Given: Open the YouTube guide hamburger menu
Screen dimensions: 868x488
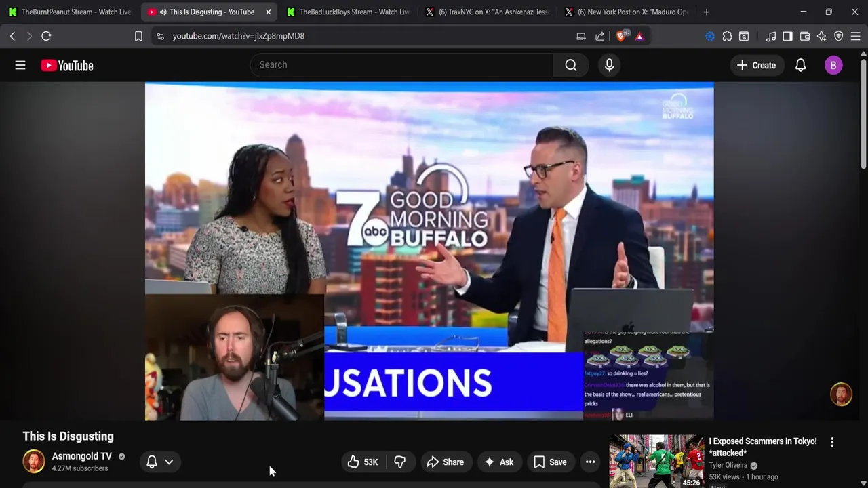Looking at the screenshot, I should (x=20, y=65).
